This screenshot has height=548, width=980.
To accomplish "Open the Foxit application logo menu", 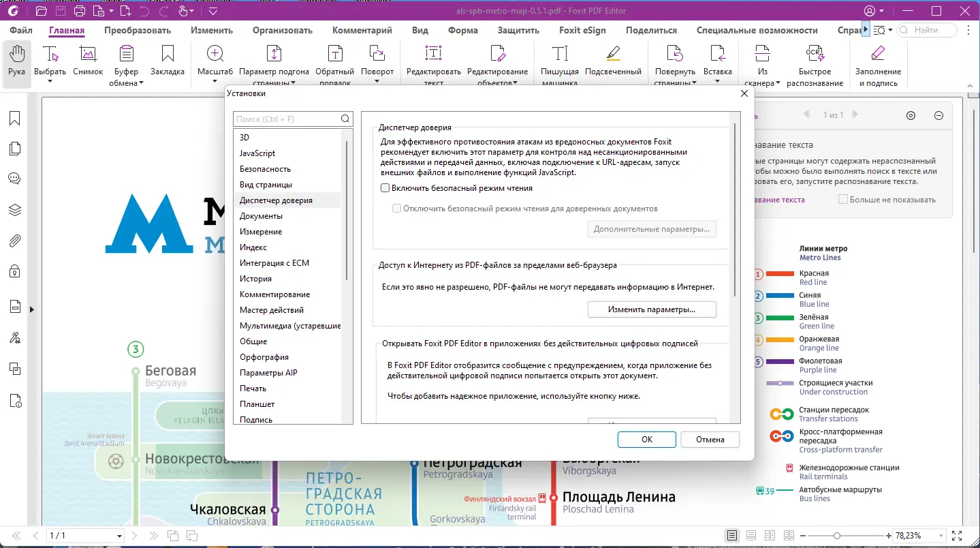I will [x=13, y=11].
